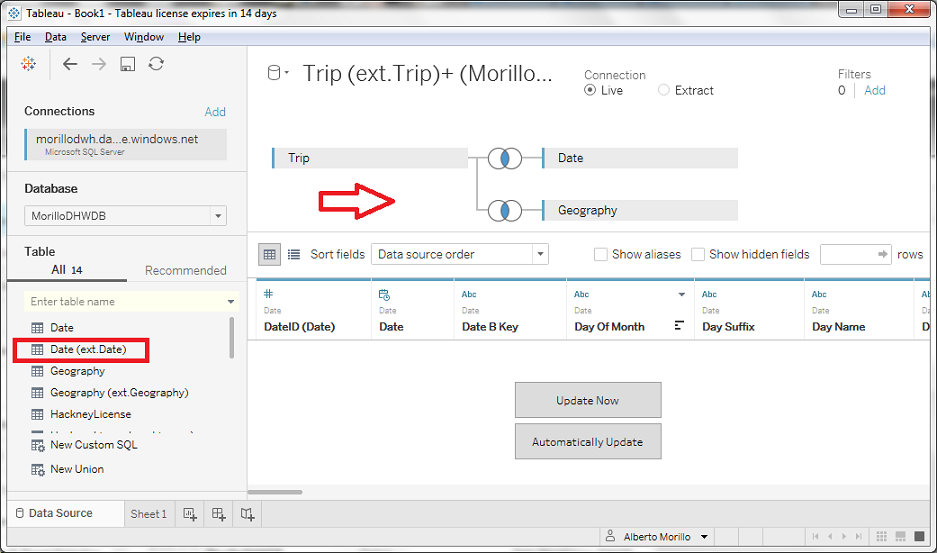Click the rows count input field

point(856,254)
